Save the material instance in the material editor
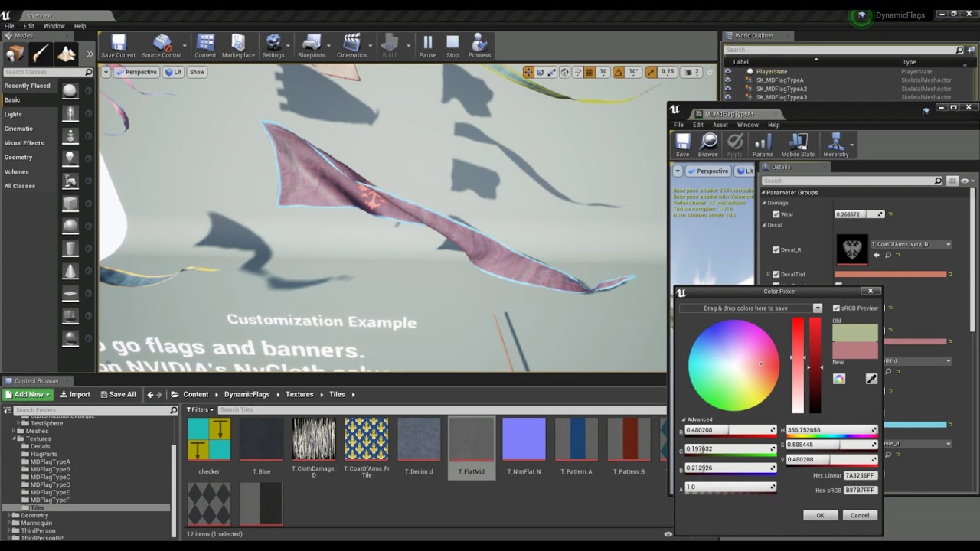Image resolution: width=980 pixels, height=551 pixels. pos(682,145)
